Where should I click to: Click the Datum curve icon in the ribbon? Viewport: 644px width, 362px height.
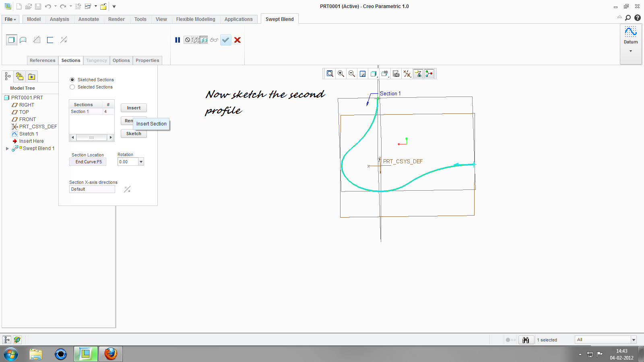tap(631, 31)
